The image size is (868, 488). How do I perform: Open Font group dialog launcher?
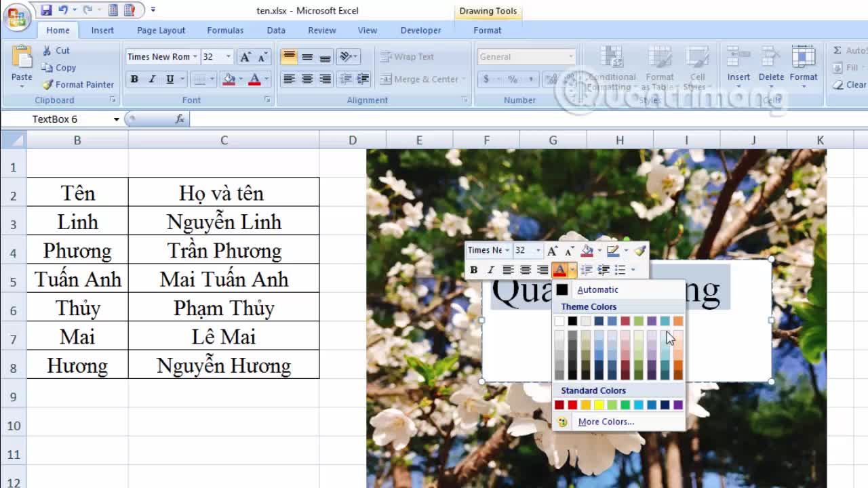[267, 100]
